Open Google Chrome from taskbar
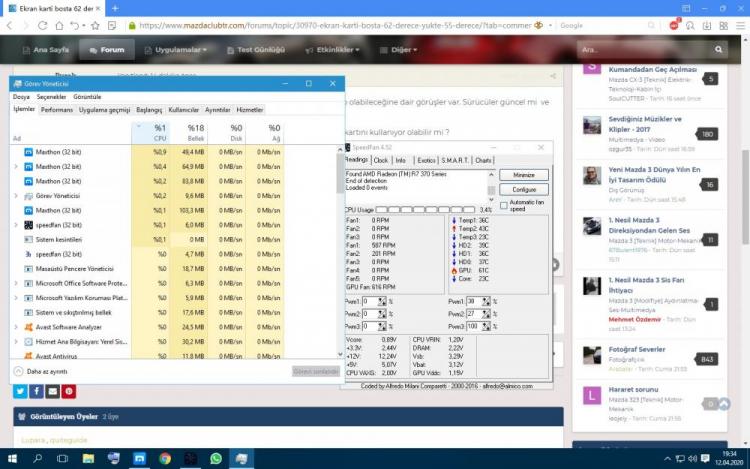 coord(165,459)
